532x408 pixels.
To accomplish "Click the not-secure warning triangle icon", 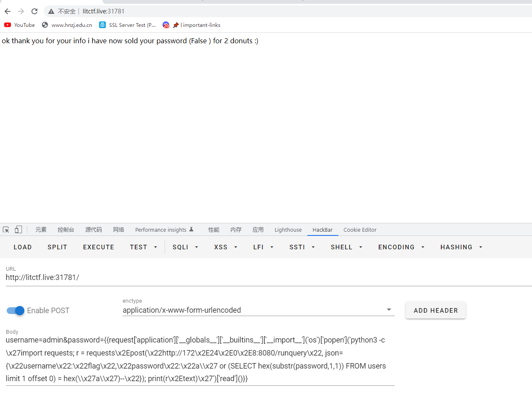I will tap(51, 11).
